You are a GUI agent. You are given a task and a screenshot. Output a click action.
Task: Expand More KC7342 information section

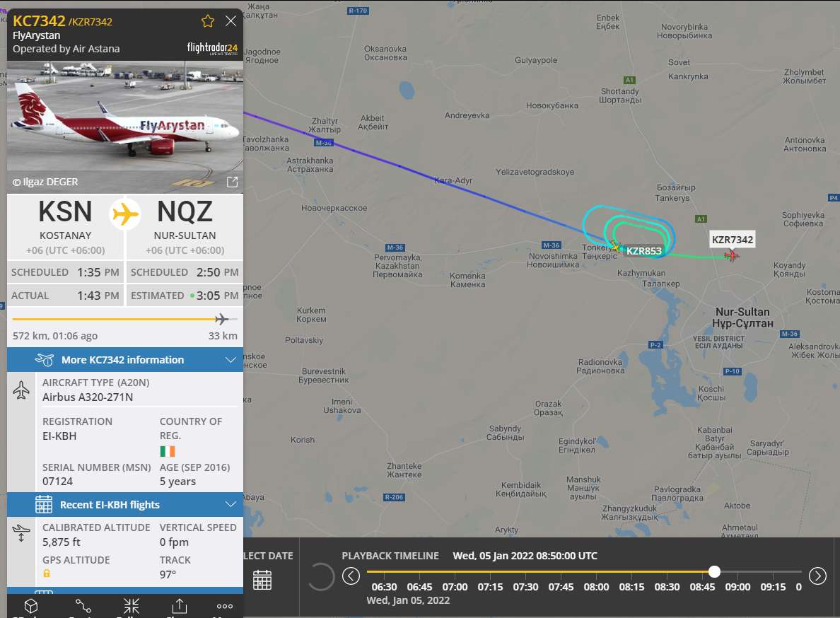pos(125,360)
